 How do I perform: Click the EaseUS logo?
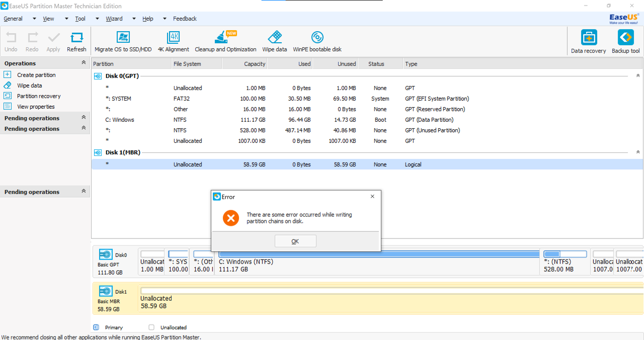click(624, 19)
